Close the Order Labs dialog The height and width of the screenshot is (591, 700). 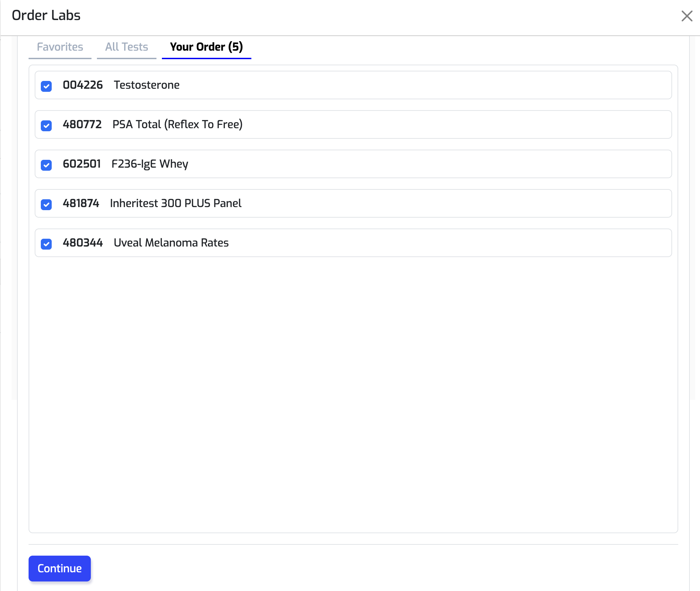pos(687,16)
